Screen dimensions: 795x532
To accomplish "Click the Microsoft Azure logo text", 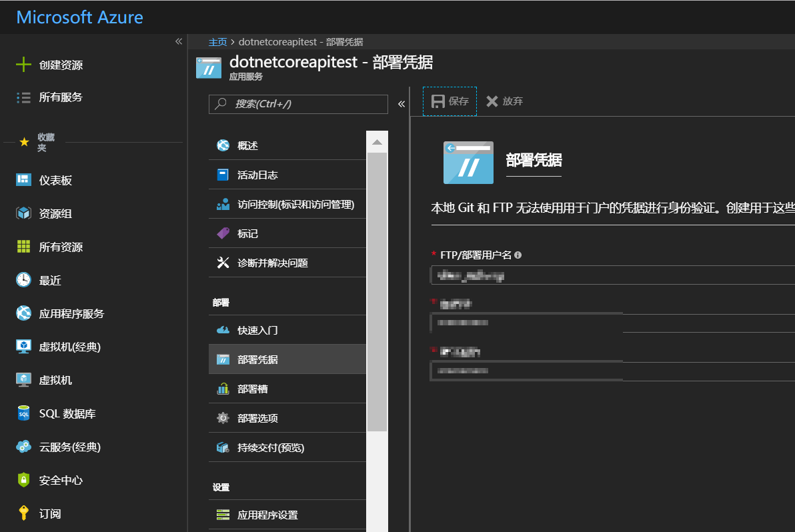I will point(79,17).
